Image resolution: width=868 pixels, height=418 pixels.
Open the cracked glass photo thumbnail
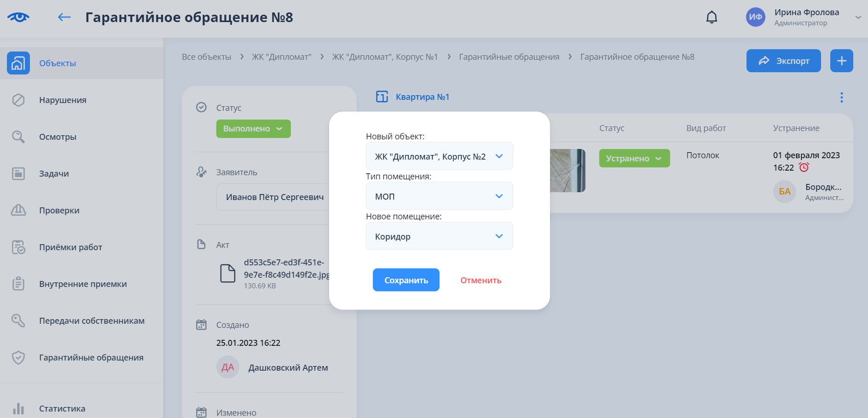tap(567, 171)
